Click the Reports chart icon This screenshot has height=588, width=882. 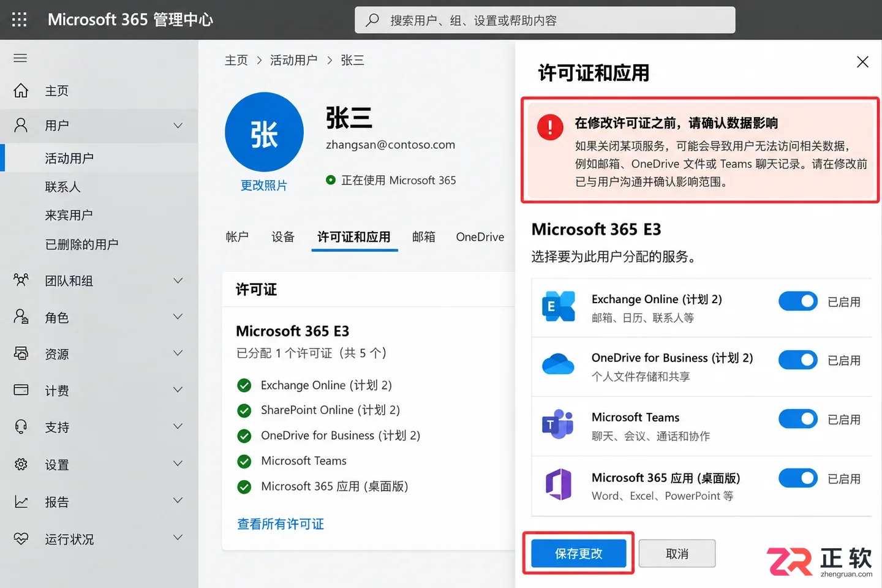[21, 502]
